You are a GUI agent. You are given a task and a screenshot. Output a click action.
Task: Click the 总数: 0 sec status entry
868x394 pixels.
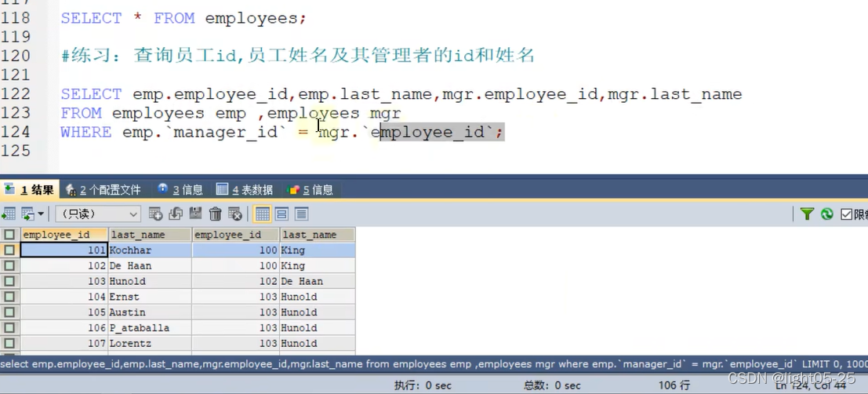point(552,385)
